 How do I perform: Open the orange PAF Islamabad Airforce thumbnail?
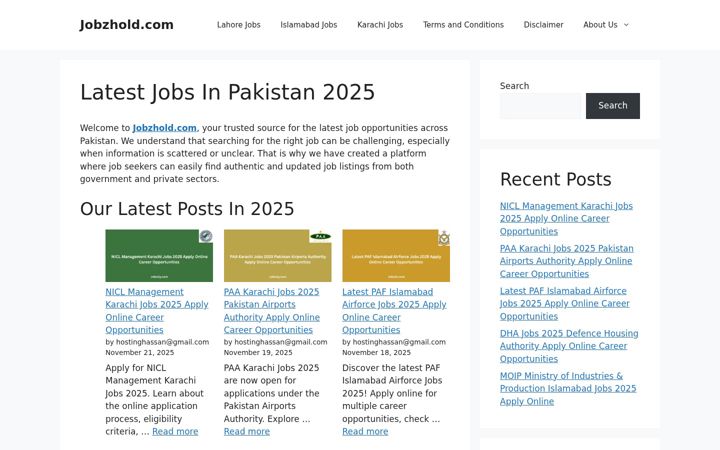[396, 256]
